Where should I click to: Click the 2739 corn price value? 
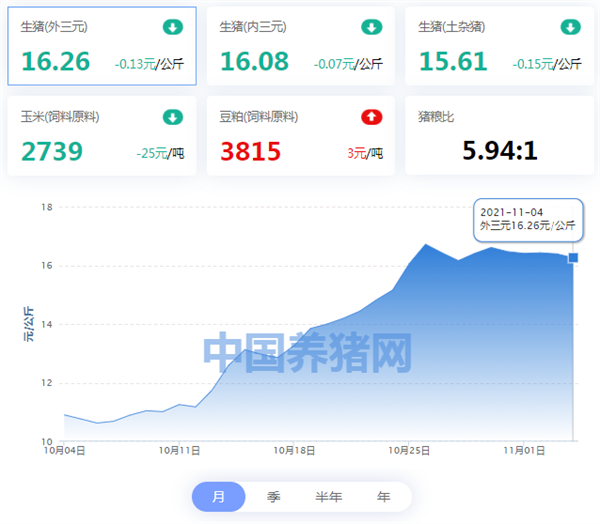tap(52, 151)
